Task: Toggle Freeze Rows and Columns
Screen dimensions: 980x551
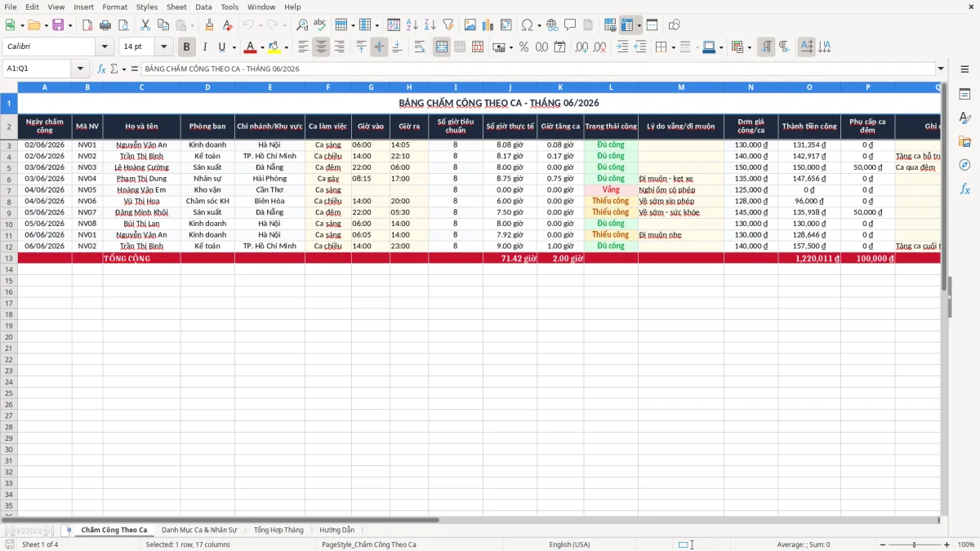Action: tap(627, 25)
